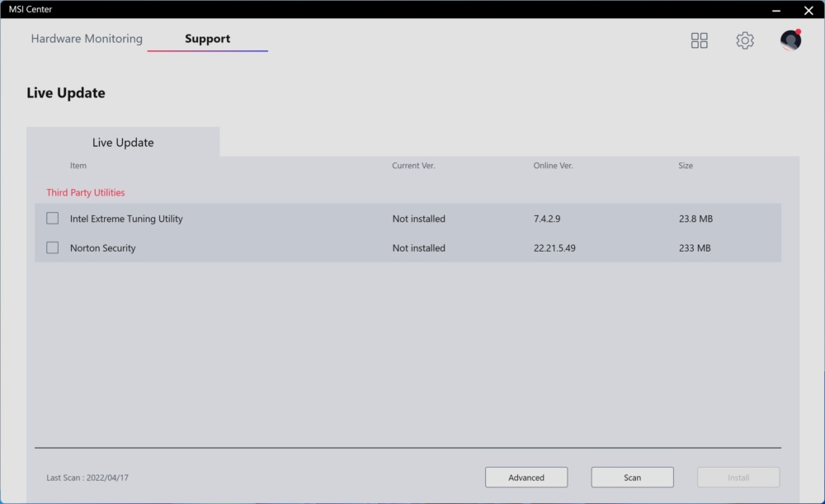This screenshot has width=825, height=504.
Task: Click Not installed for Intel Extreme Tuning
Action: [x=419, y=219]
